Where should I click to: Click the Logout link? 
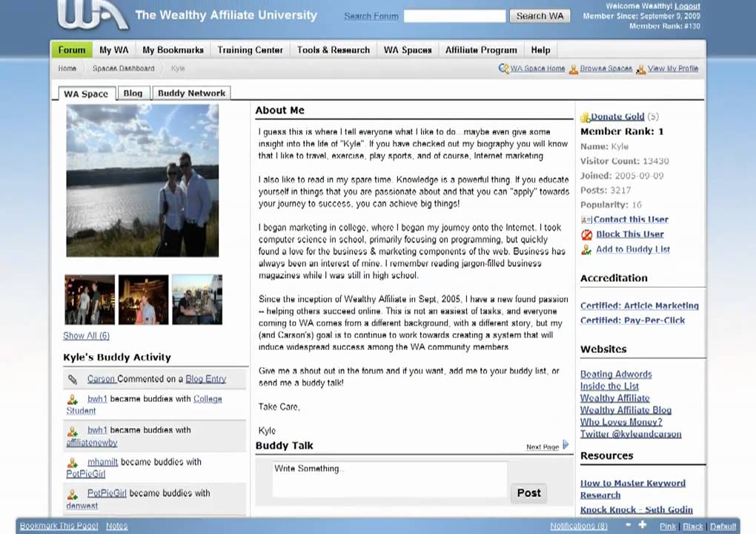point(687,6)
